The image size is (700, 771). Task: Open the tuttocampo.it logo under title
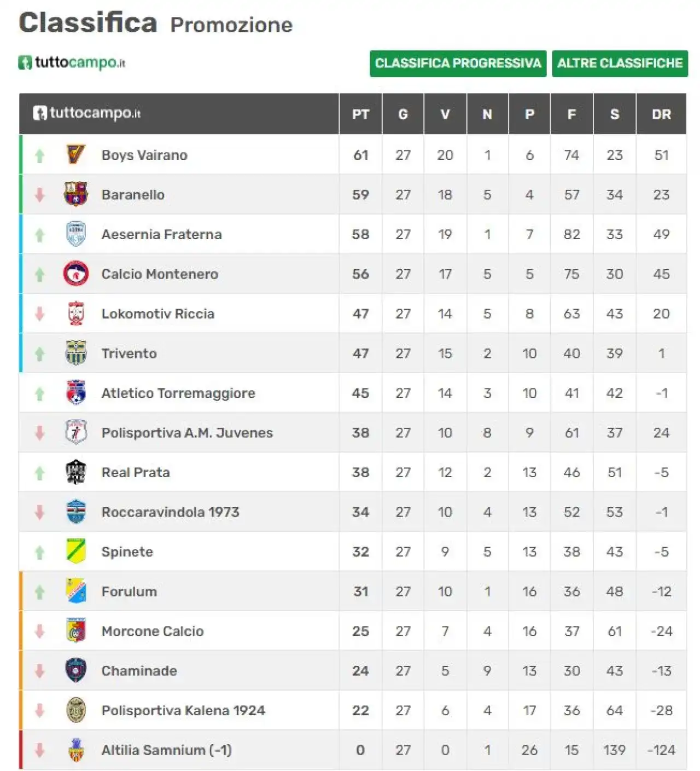coord(72,62)
